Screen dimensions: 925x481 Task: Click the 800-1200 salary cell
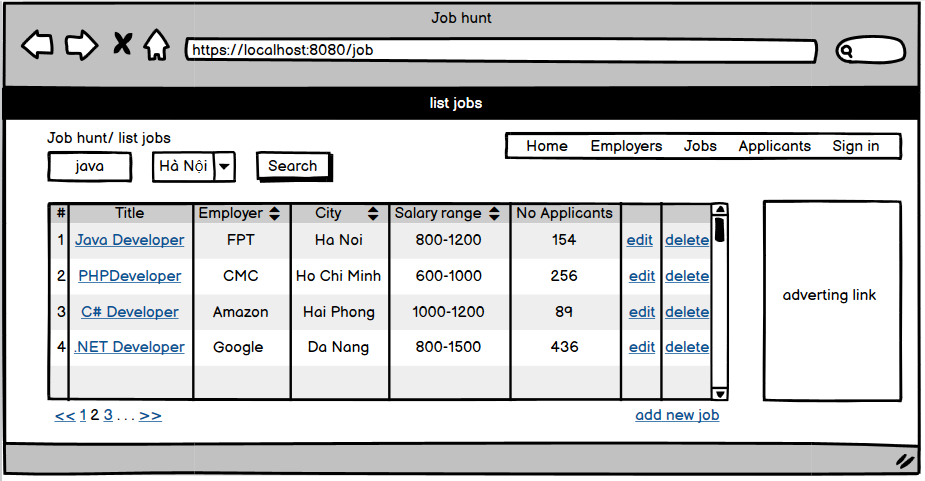click(x=448, y=240)
